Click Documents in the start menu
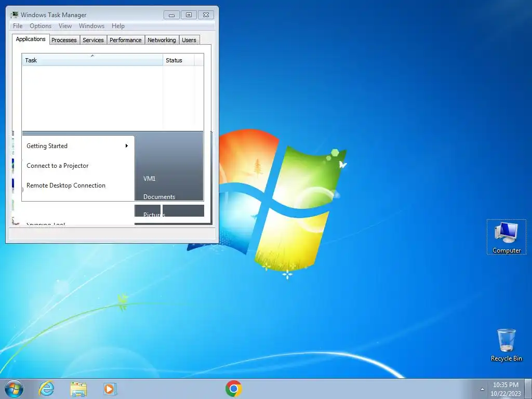This screenshot has width=532, height=399. 159,197
